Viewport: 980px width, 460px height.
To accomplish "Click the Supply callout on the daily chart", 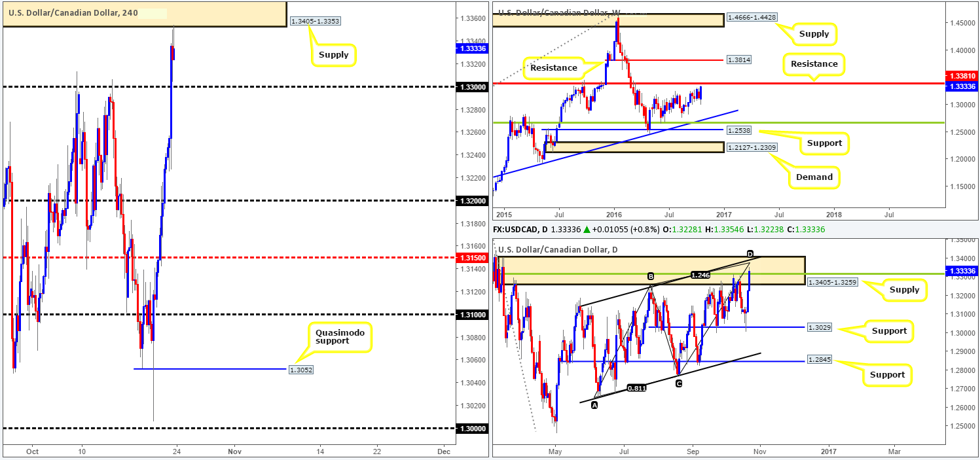I will click(903, 290).
